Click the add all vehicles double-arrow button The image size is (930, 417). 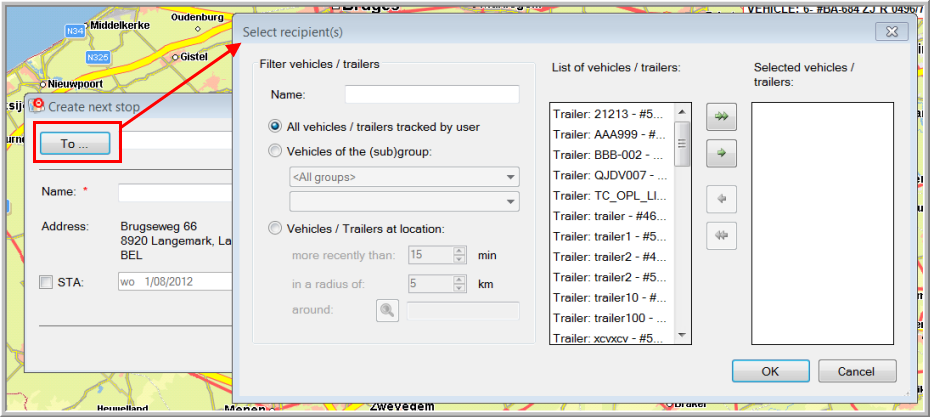720,117
